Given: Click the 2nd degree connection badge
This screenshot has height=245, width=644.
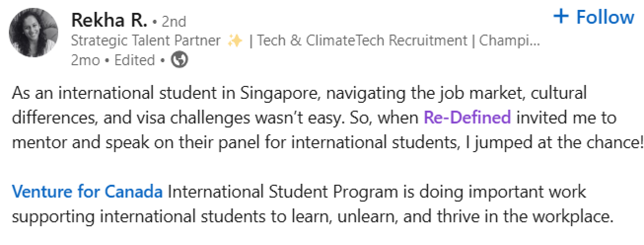Looking at the screenshot, I should point(174,22).
